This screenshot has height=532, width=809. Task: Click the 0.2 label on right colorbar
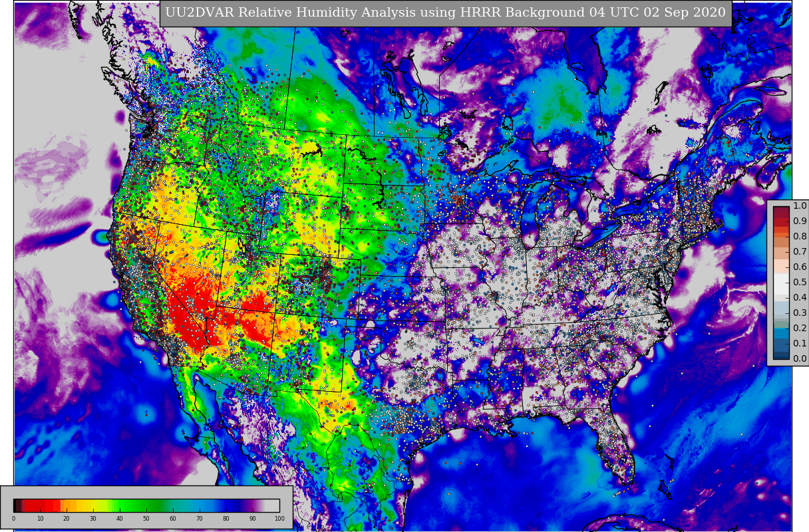[x=800, y=329]
